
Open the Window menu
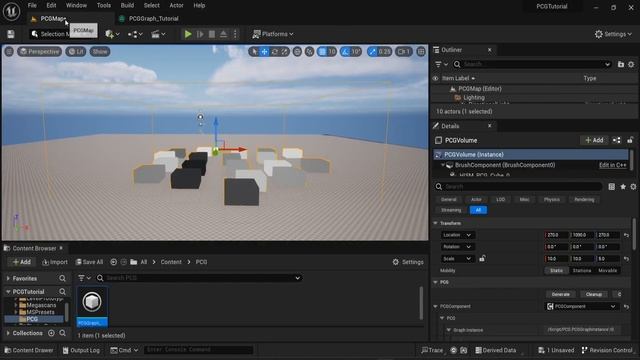tap(76, 5)
